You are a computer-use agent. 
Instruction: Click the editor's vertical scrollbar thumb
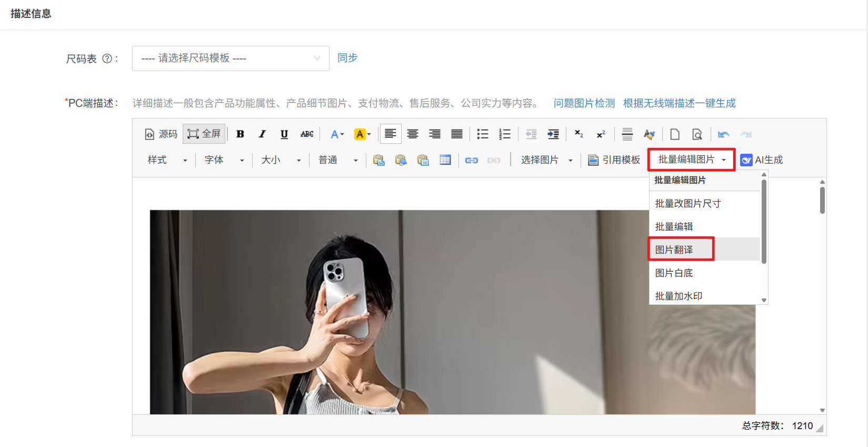point(822,200)
